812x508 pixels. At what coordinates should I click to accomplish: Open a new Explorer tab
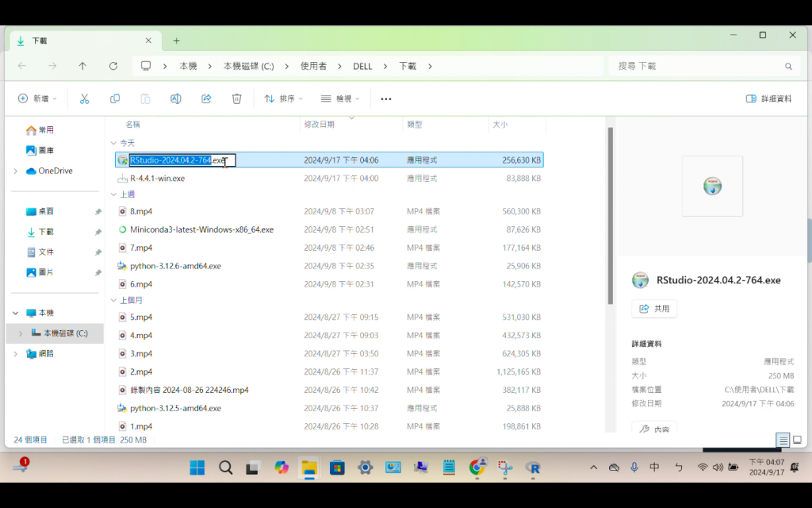pos(176,40)
